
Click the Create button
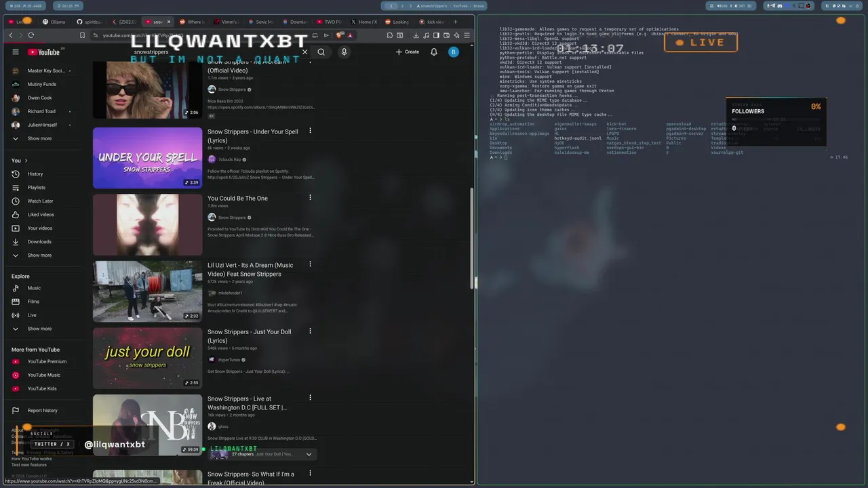pyautogui.click(x=408, y=52)
